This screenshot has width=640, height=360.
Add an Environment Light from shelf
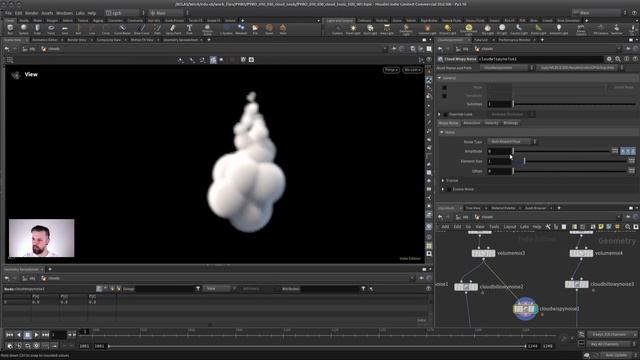[469, 29]
